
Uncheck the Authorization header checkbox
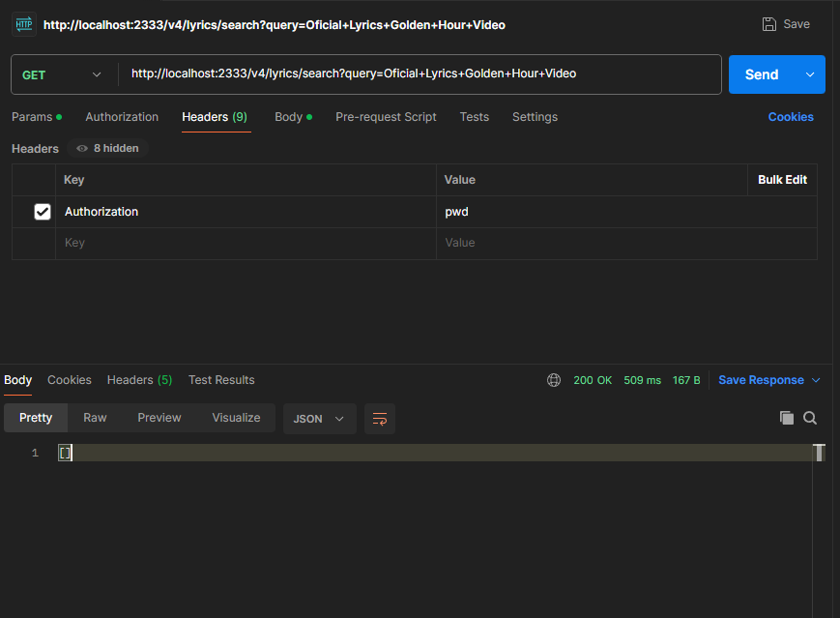tap(43, 212)
